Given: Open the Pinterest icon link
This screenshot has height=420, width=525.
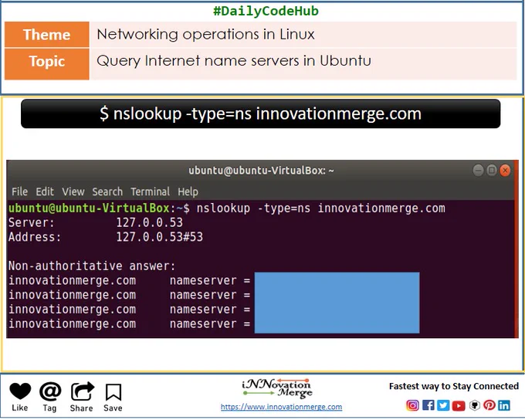Looking at the screenshot, I should click(x=489, y=405).
